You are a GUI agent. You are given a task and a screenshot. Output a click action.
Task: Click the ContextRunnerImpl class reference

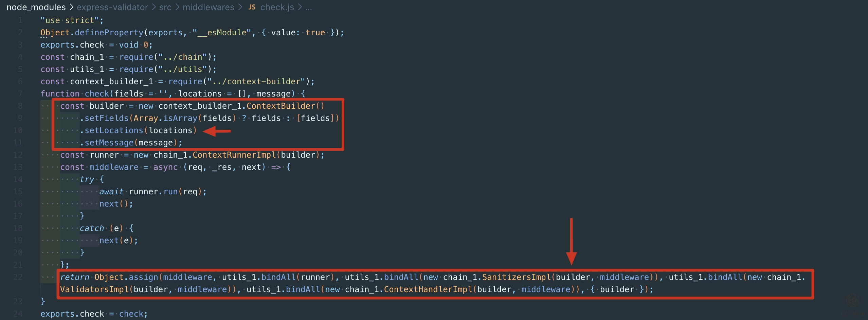click(x=234, y=155)
